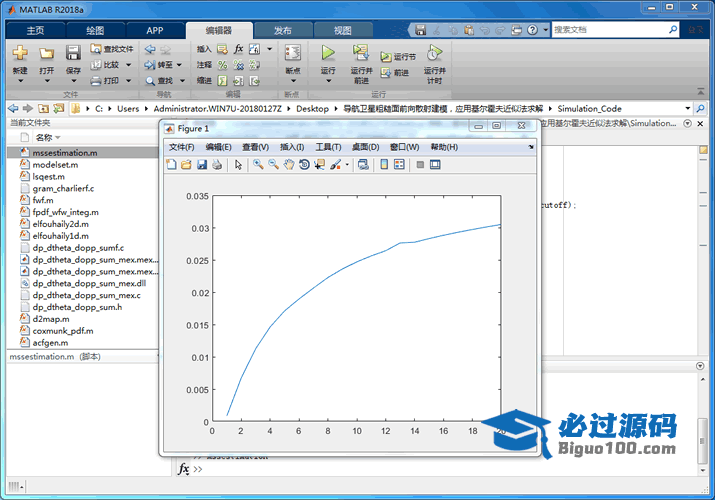Click the Go To button

point(159,65)
